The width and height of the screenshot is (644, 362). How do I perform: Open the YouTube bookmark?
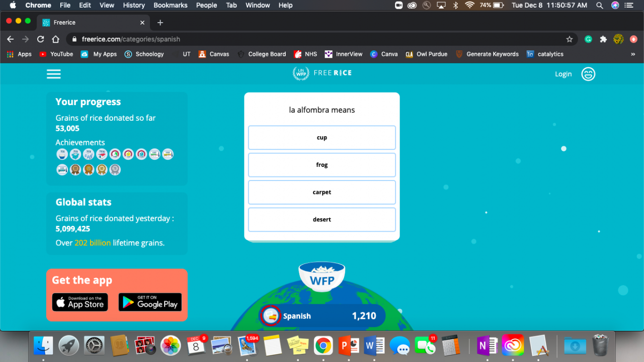pyautogui.click(x=56, y=54)
